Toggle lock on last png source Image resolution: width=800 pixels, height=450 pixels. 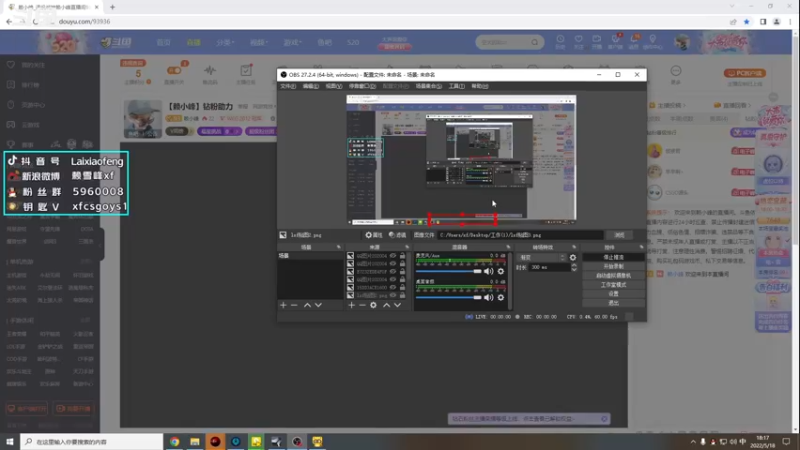tap(403, 295)
